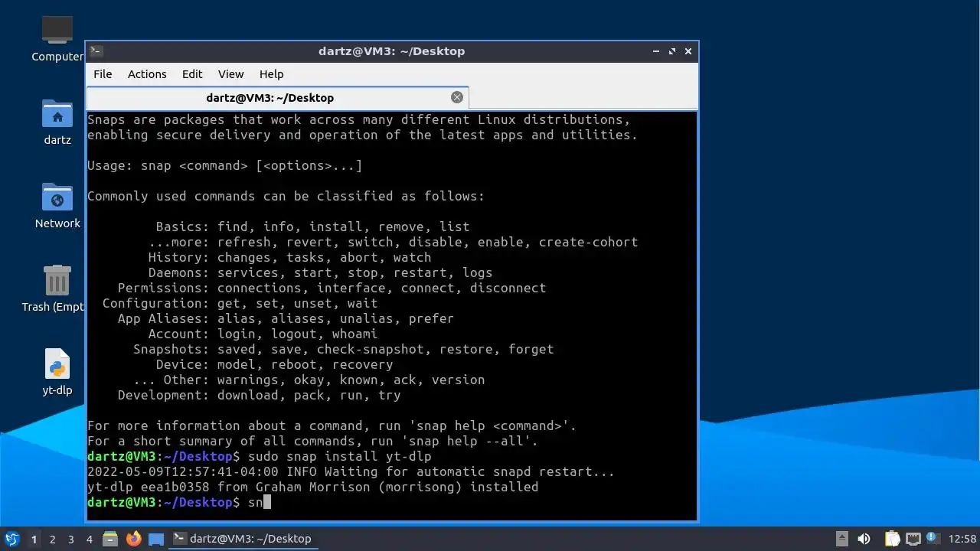
Task: Click the terminal prompt input line with 'sn'
Action: (179, 502)
